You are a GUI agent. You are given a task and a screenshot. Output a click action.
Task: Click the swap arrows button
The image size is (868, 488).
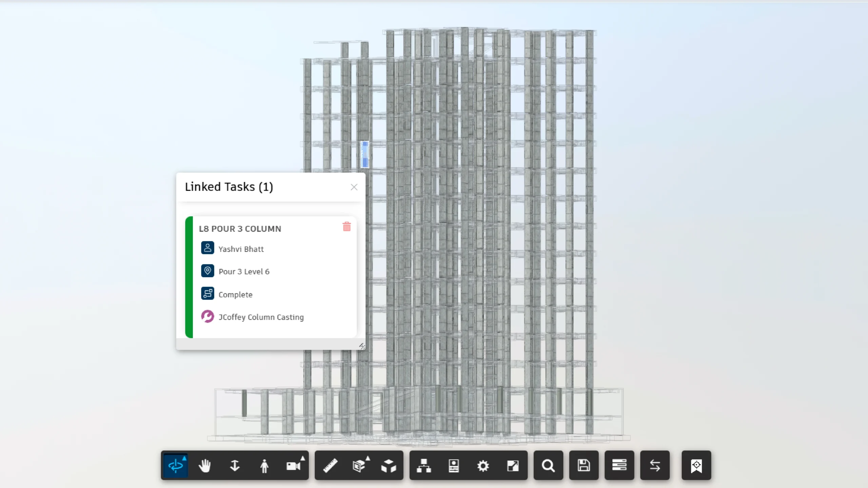pyautogui.click(x=655, y=466)
